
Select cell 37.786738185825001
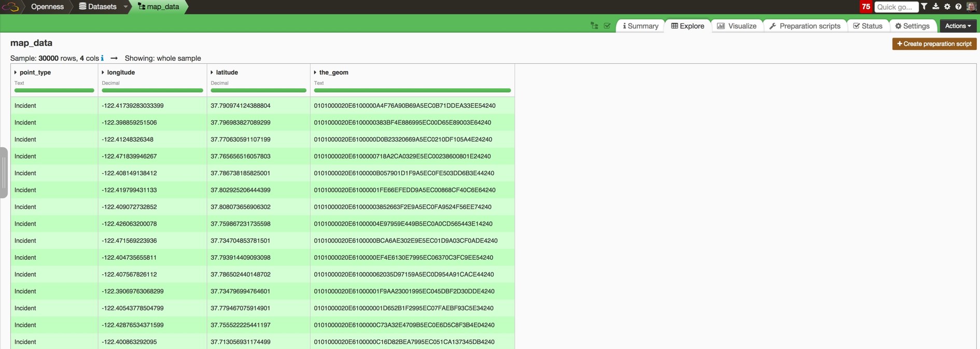click(259, 173)
